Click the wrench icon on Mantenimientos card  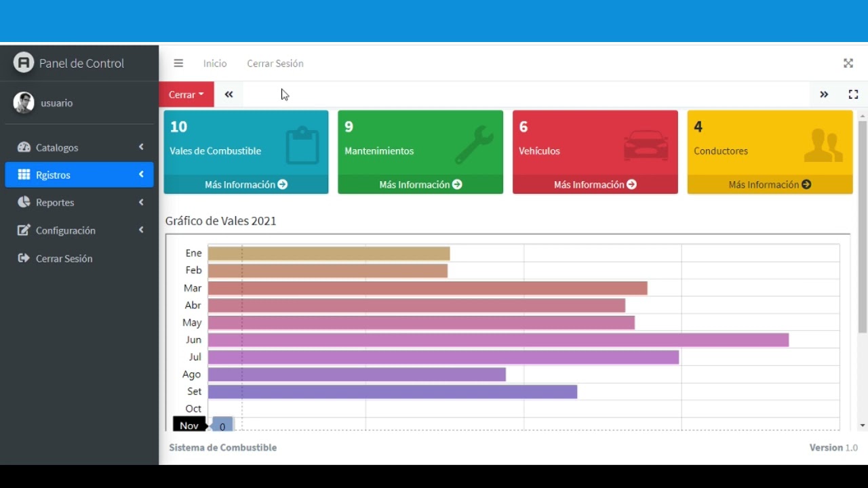474,146
